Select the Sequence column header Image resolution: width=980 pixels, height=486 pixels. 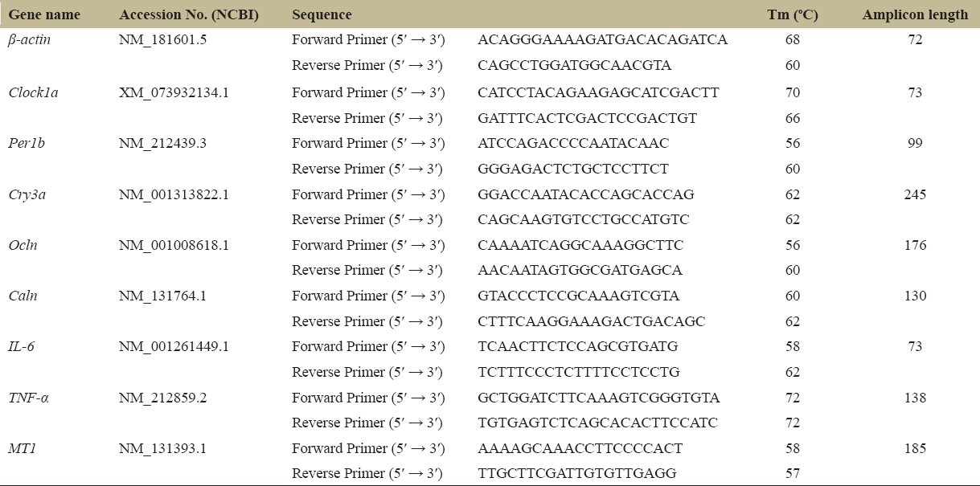click(x=322, y=15)
